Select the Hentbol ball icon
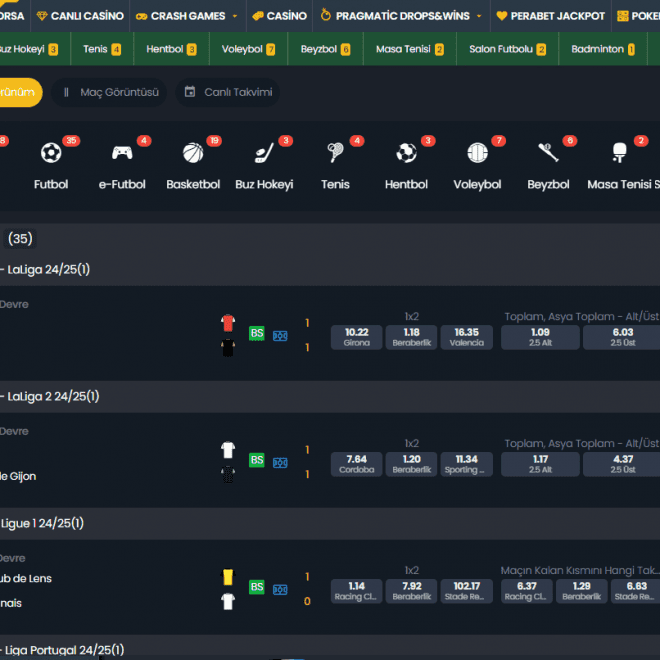 [407, 152]
